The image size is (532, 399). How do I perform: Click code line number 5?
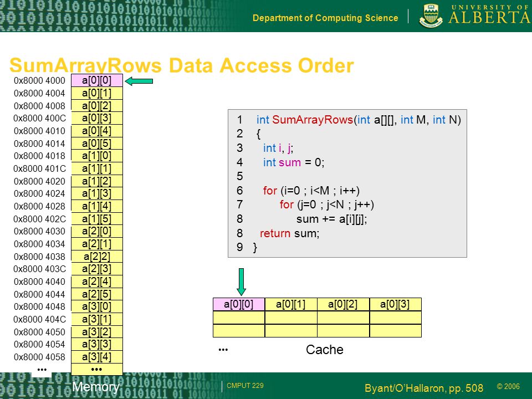[239, 176]
